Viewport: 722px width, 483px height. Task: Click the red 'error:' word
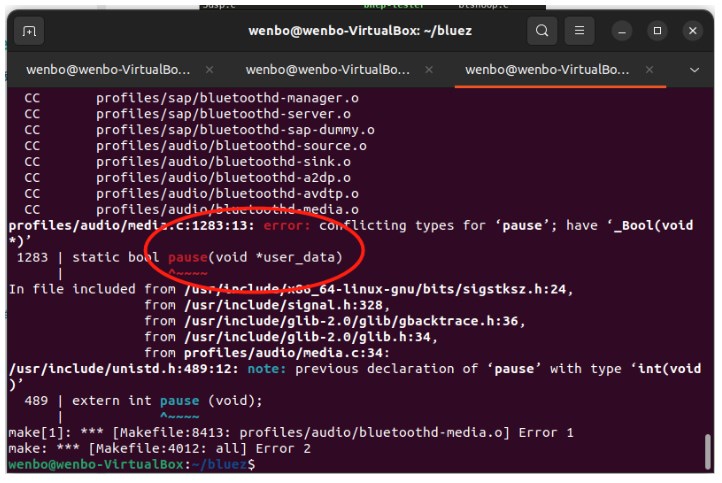[287, 226]
